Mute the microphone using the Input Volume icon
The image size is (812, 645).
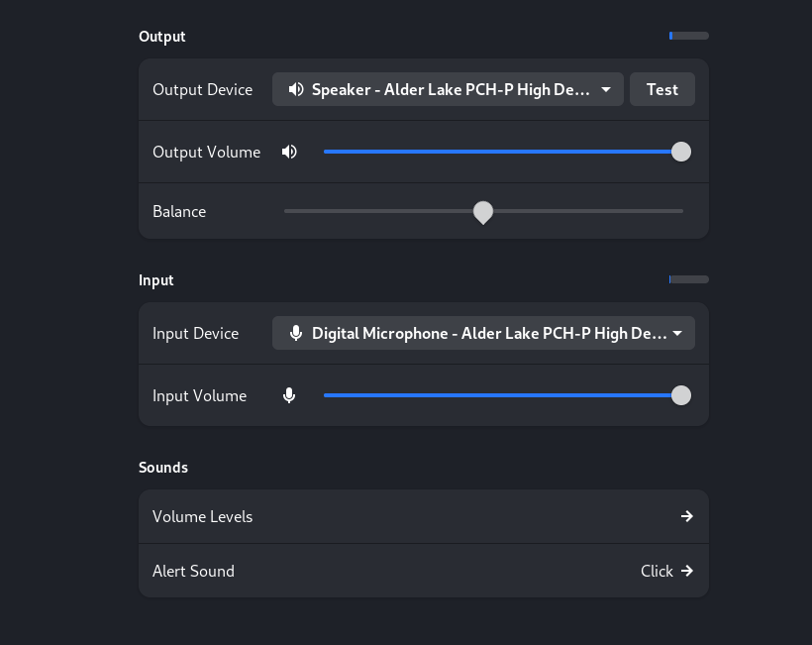click(289, 395)
